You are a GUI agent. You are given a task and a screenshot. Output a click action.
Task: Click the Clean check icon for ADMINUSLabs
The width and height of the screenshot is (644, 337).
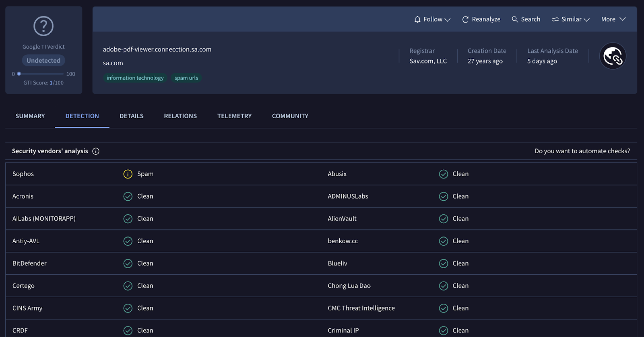tap(444, 196)
